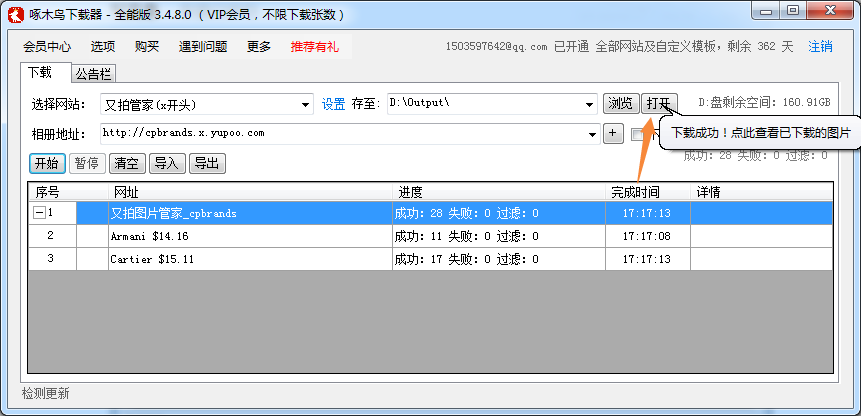Click the 导出 export button
Image resolution: width=861 pixels, height=416 pixels.
tap(207, 164)
